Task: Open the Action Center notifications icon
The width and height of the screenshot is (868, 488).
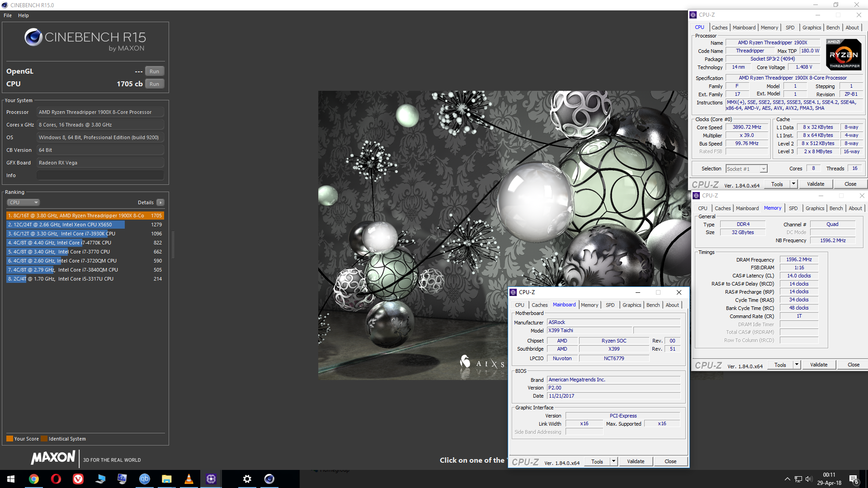Action: pos(854,479)
